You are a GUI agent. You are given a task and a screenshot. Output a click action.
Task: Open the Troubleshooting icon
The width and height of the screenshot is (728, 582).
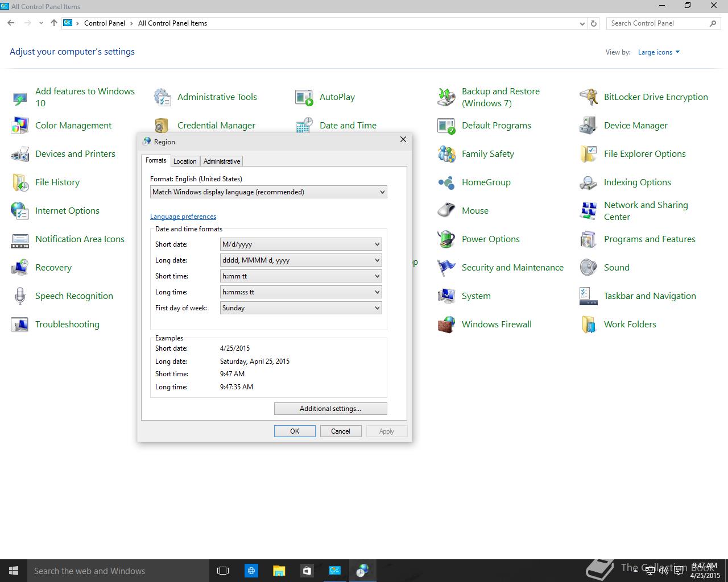click(x=20, y=325)
